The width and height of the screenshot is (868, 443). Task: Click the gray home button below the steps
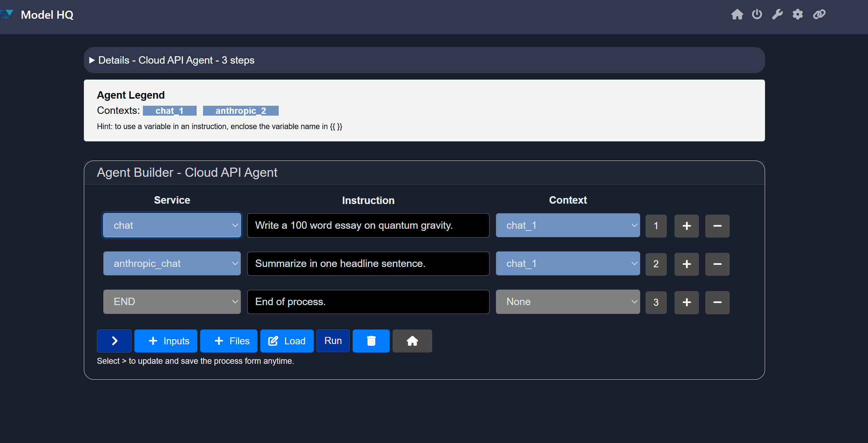[x=412, y=341]
